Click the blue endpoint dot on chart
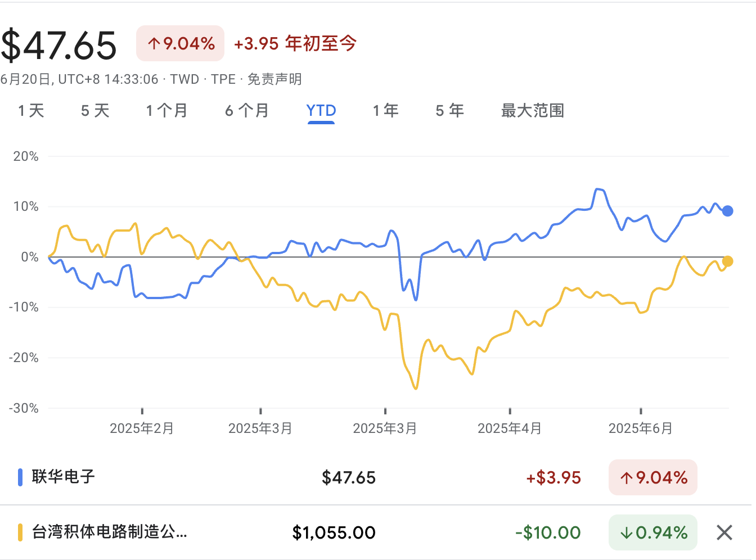The width and height of the screenshot is (756, 560). pos(727,211)
